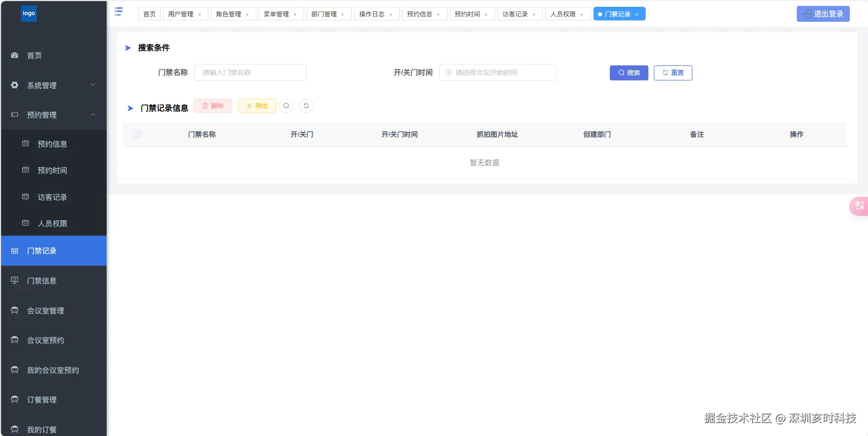Expand the 系统管理 sidebar menu
Viewport: 868px width, 436px height.
point(54,85)
